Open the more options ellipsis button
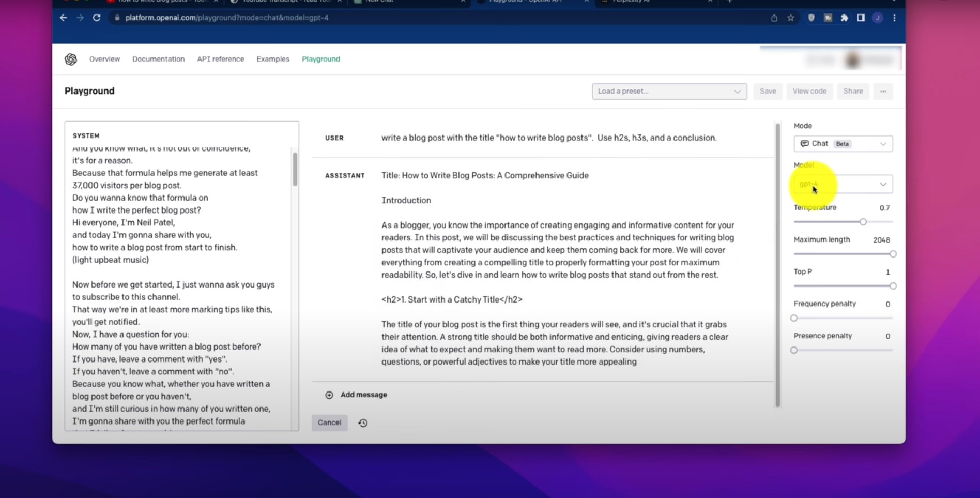980x498 pixels. point(883,92)
